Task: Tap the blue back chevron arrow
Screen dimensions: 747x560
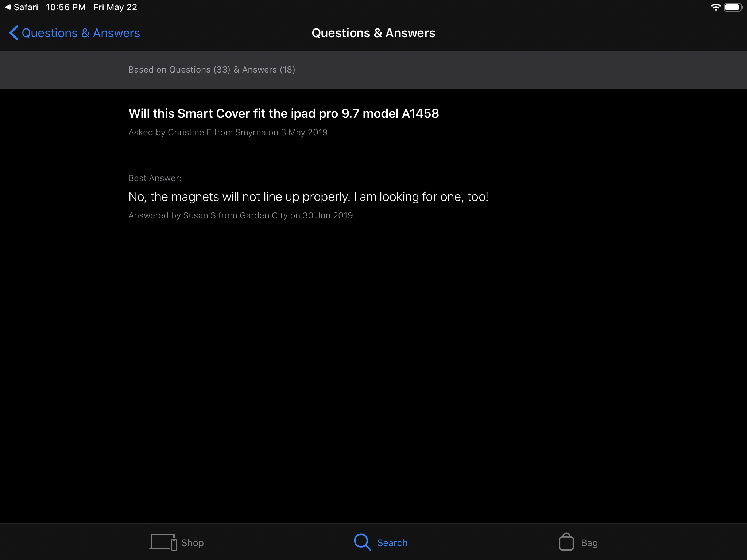Action: pyautogui.click(x=14, y=33)
